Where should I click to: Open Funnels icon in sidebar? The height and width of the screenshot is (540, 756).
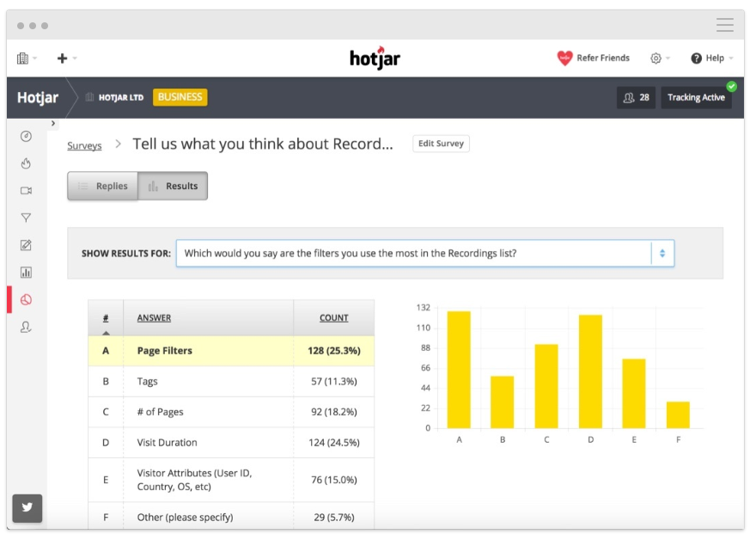(x=26, y=218)
